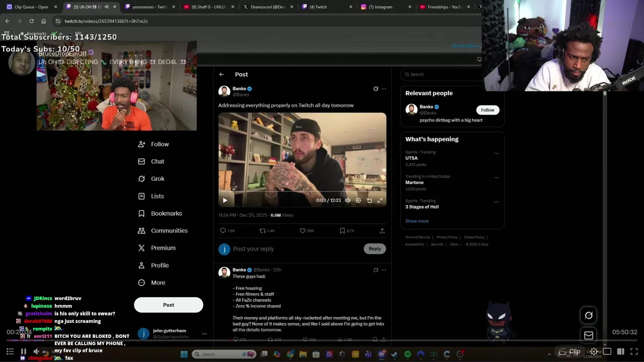This screenshot has height=362, width=644.
Task: Open Communities in the X sidebar
Action: tap(163, 230)
